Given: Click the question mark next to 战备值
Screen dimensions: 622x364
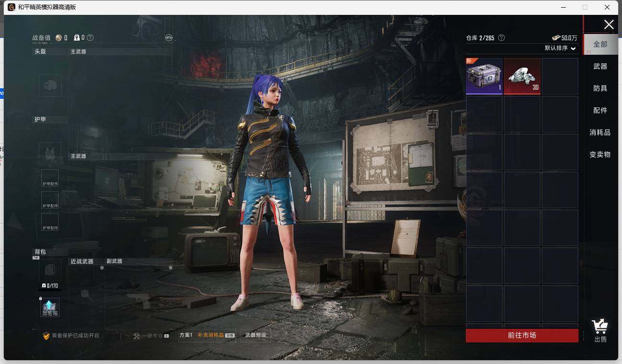Looking at the screenshot, I should click(x=90, y=37).
